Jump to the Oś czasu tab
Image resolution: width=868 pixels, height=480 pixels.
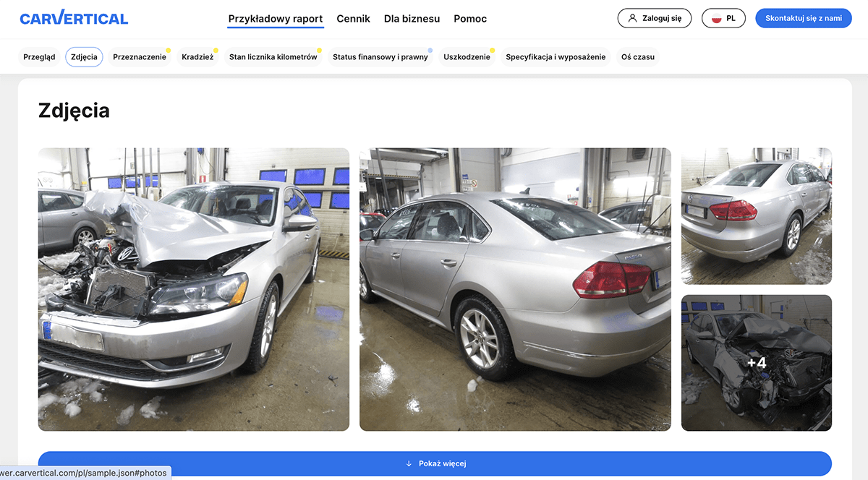(638, 57)
